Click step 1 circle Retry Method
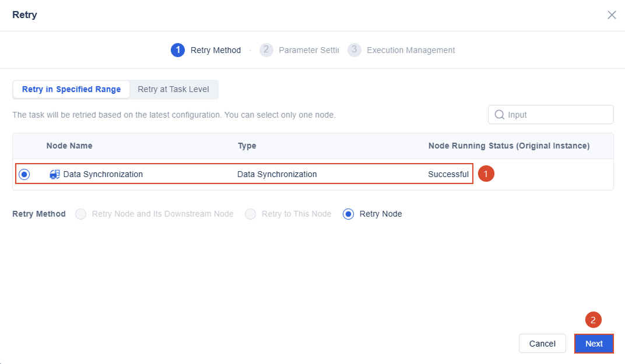Viewport: 625px width, 364px height. pos(178,50)
